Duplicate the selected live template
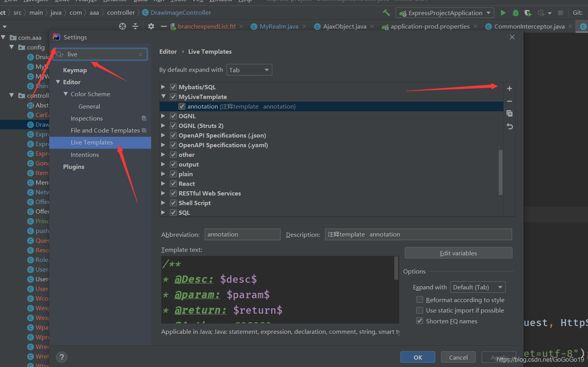The height and width of the screenshot is (367, 588). click(510, 114)
